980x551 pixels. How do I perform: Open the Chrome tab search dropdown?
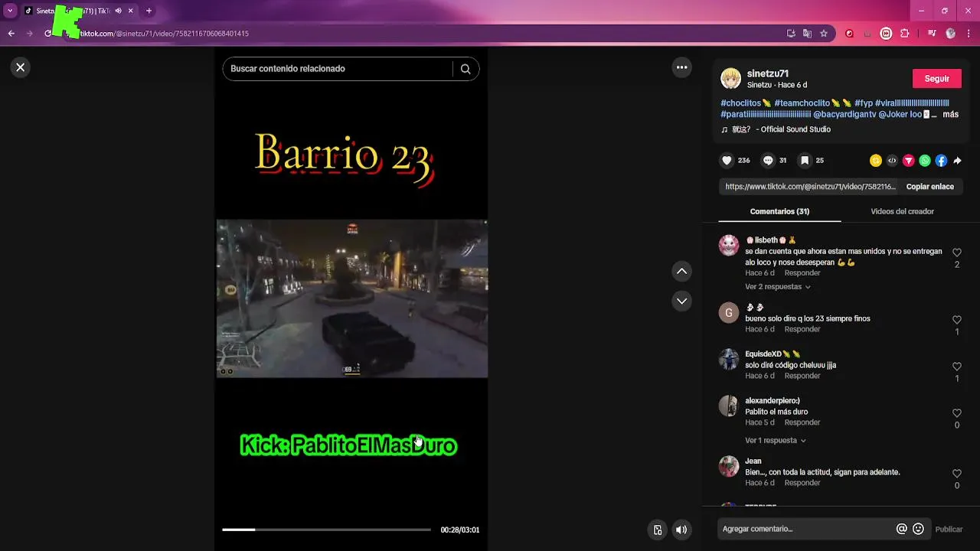pyautogui.click(x=10, y=11)
